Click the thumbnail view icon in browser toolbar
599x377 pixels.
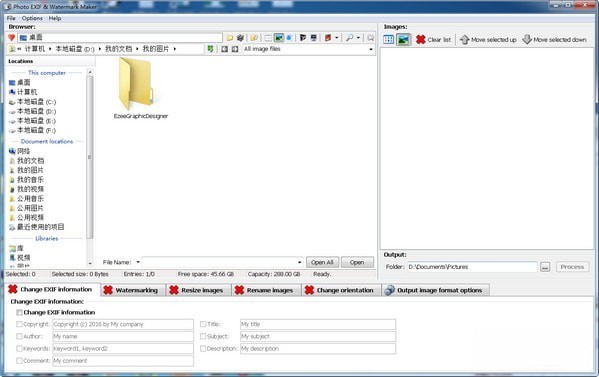point(279,38)
